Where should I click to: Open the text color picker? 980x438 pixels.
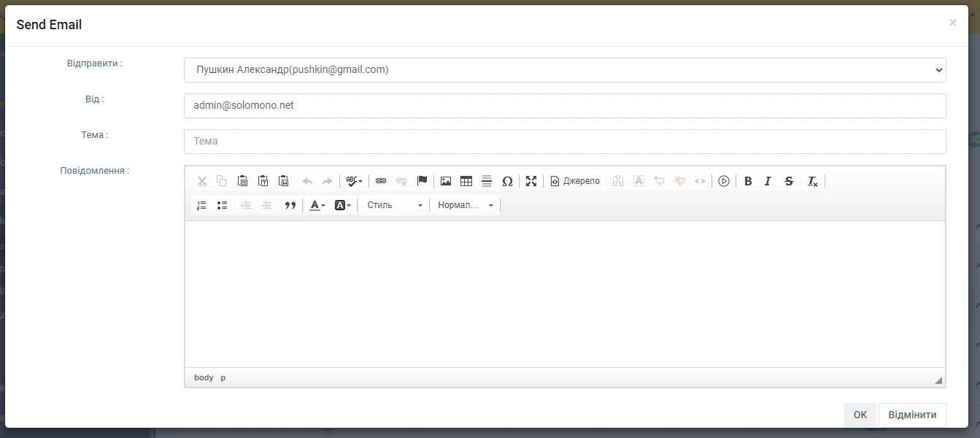click(317, 206)
